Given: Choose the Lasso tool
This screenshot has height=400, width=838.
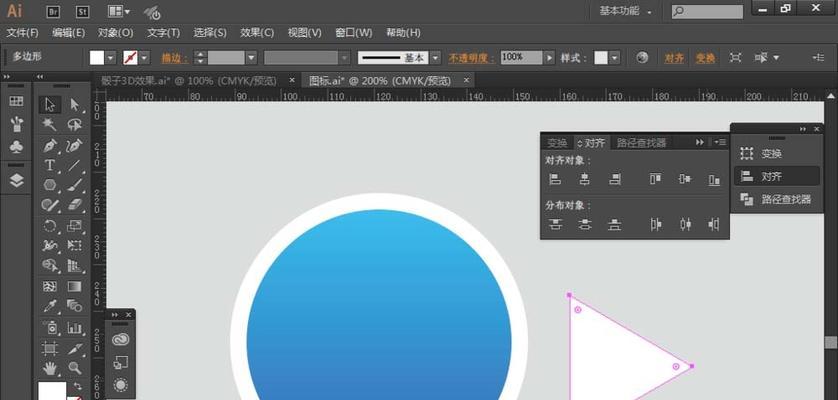Looking at the screenshot, I should tap(74, 125).
